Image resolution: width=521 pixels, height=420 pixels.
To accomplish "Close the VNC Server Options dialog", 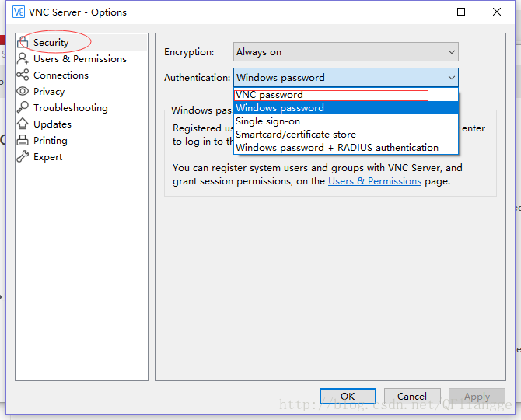I will pyautogui.click(x=496, y=12).
